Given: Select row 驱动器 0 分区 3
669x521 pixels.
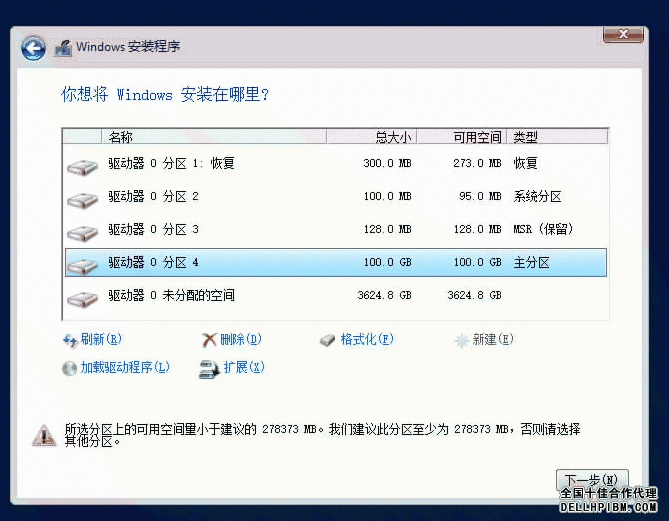Looking at the screenshot, I should click(336, 230).
